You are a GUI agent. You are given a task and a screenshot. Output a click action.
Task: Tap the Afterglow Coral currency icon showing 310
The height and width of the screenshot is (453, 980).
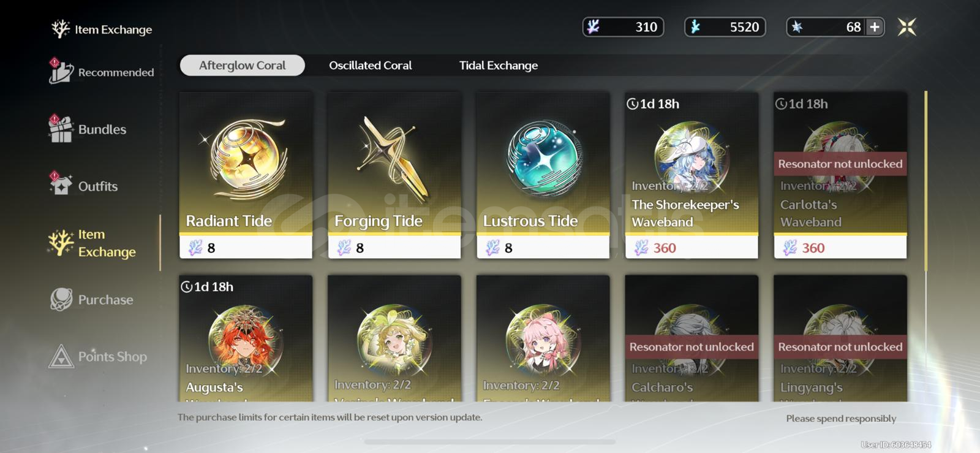pyautogui.click(x=594, y=27)
